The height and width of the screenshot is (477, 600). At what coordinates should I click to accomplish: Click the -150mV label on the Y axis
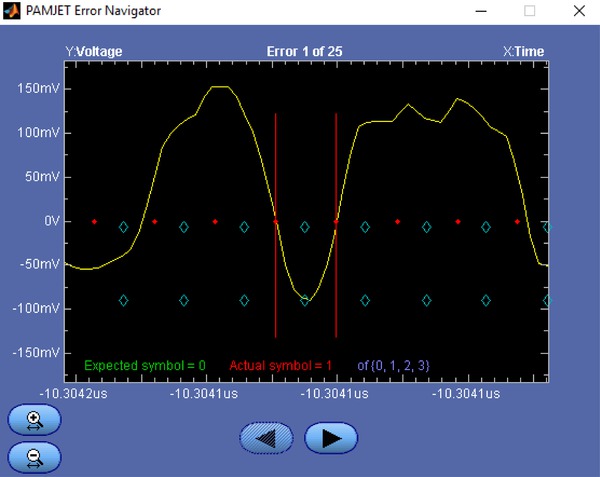pos(37,353)
